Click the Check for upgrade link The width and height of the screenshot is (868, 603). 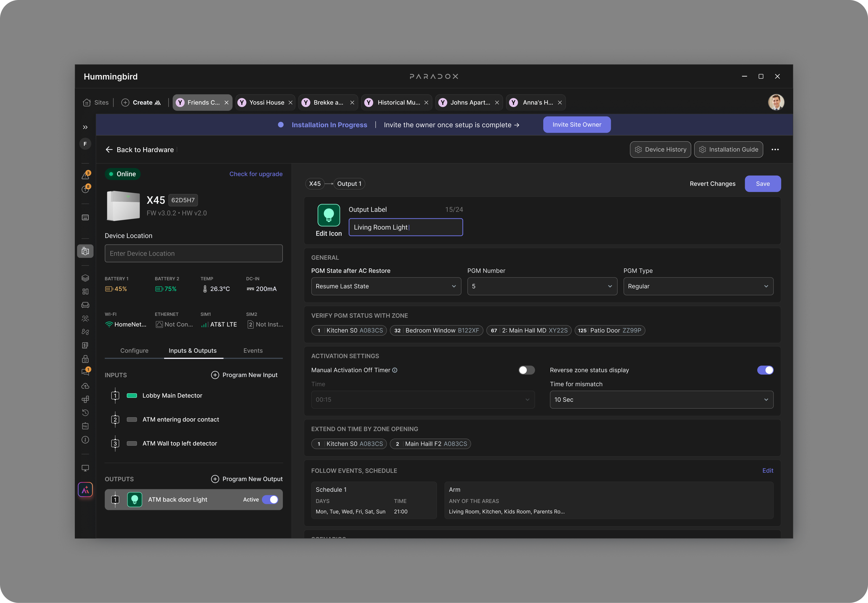pos(256,174)
